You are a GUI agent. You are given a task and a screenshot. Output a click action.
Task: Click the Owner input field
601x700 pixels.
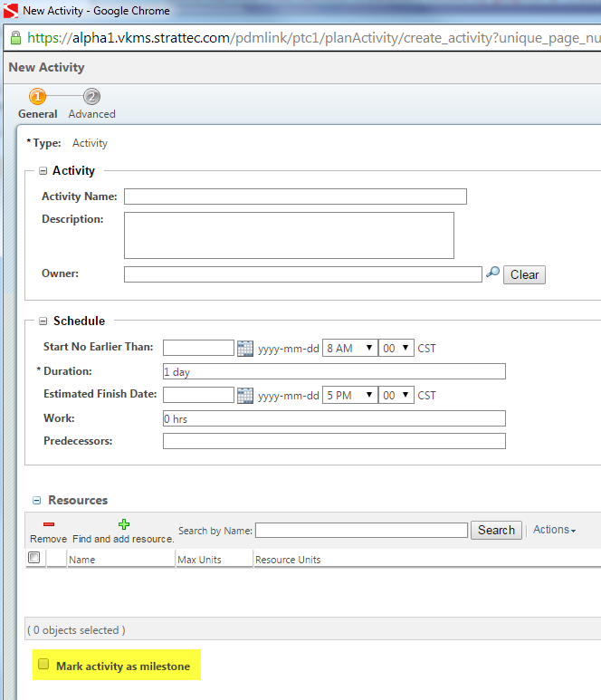tap(303, 274)
